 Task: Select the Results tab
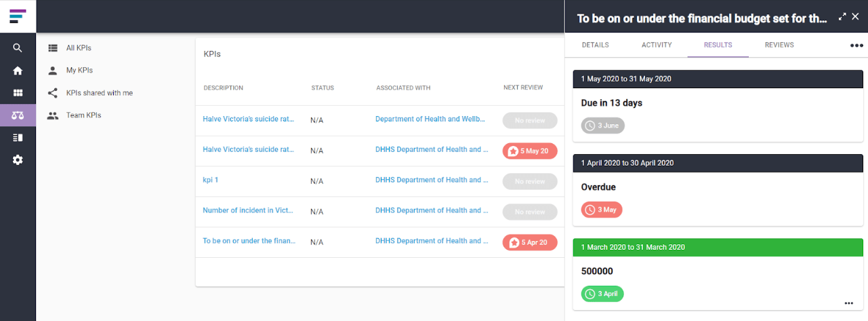718,45
